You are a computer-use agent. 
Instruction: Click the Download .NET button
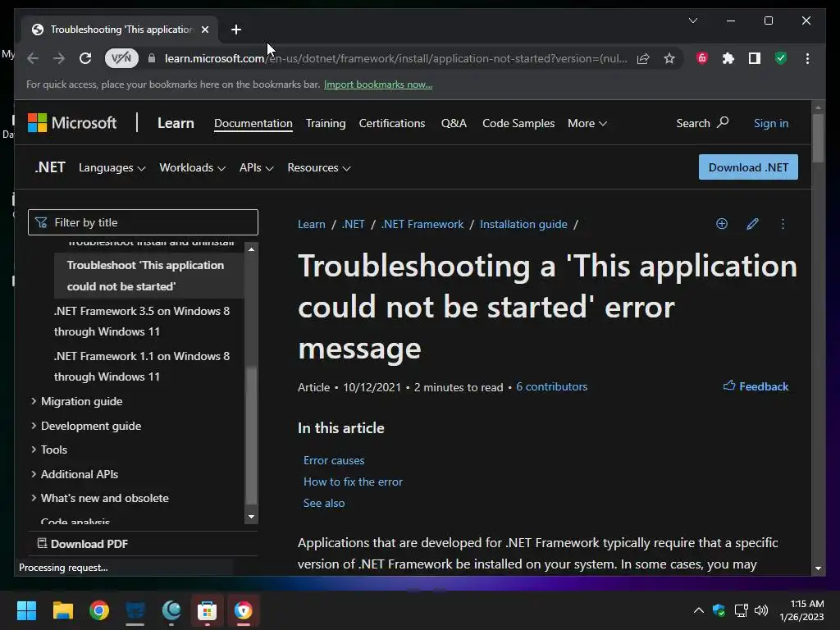[x=748, y=167]
